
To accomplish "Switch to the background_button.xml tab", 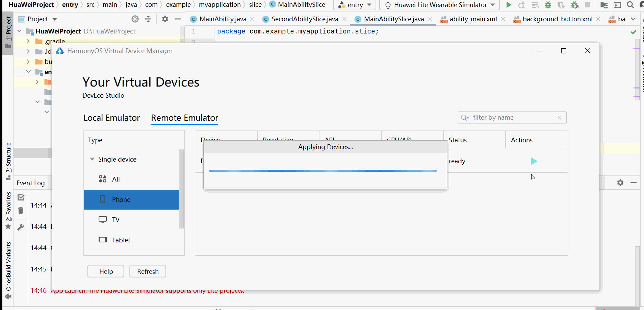I will [557, 19].
